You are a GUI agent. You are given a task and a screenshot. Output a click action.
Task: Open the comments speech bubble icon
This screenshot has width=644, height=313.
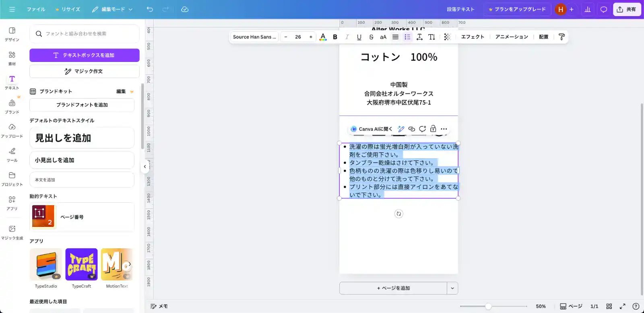(603, 9)
